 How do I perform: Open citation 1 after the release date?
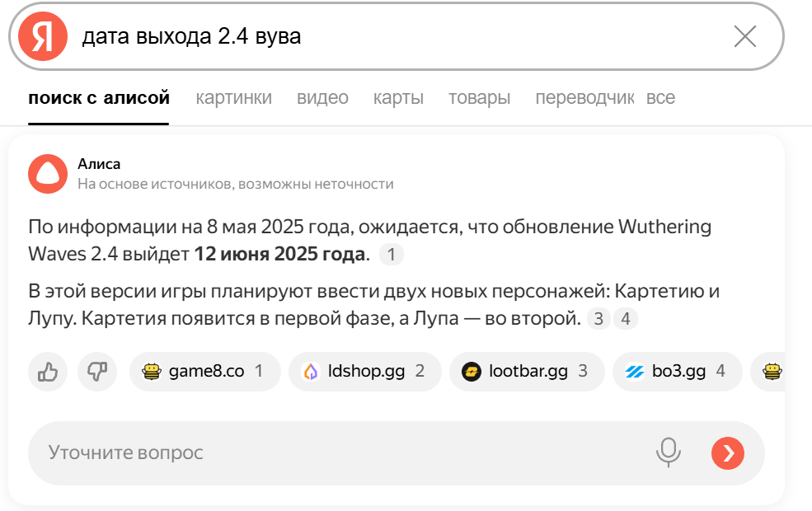(x=391, y=254)
